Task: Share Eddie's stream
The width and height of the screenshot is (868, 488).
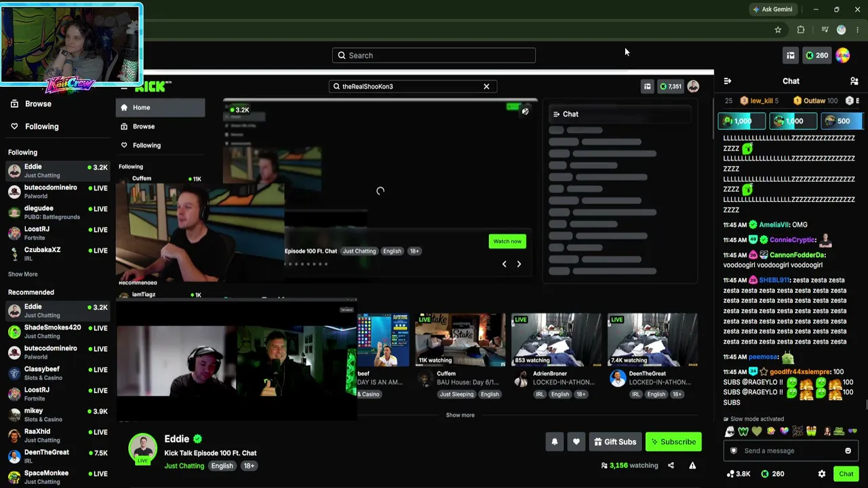Action: (671, 466)
